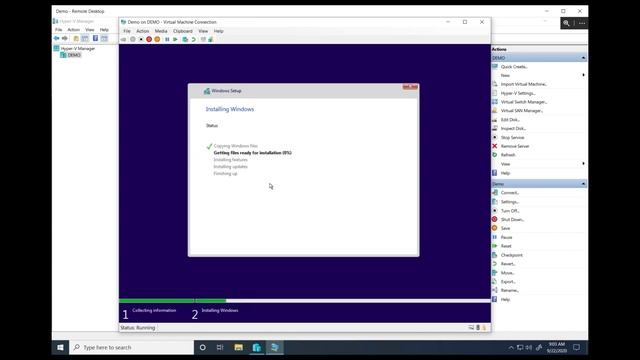
Task: Click red Shut Down icon in VM toolbar
Action: 149,40
